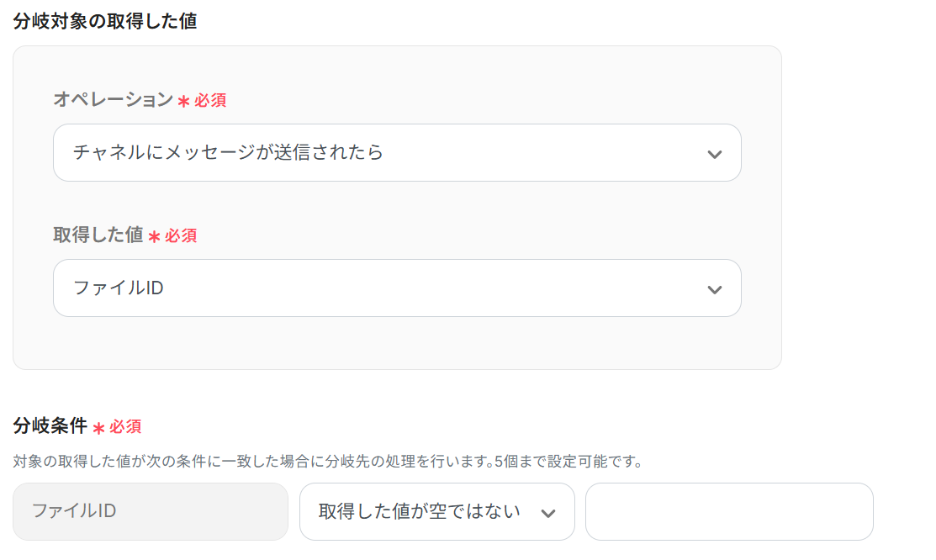
Task: Select the 分岐条件 section heading
Action: coord(50,426)
